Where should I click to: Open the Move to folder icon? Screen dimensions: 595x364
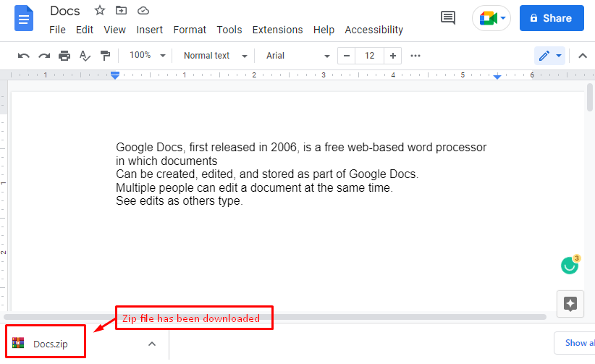(x=121, y=10)
